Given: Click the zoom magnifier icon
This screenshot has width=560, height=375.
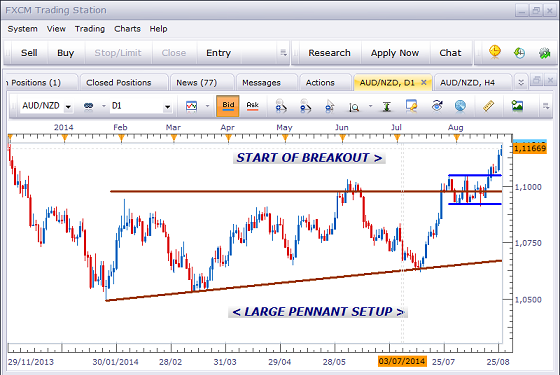Looking at the screenshot, I should point(354,106).
